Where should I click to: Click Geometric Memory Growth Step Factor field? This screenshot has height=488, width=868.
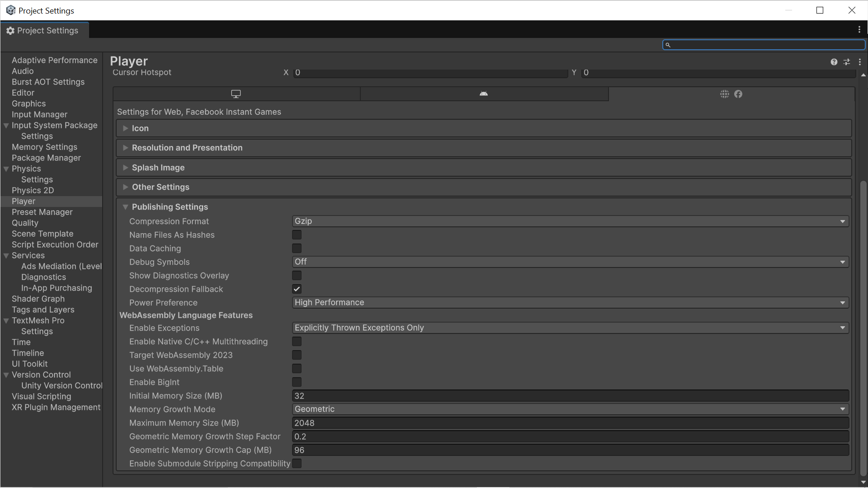[x=570, y=436]
